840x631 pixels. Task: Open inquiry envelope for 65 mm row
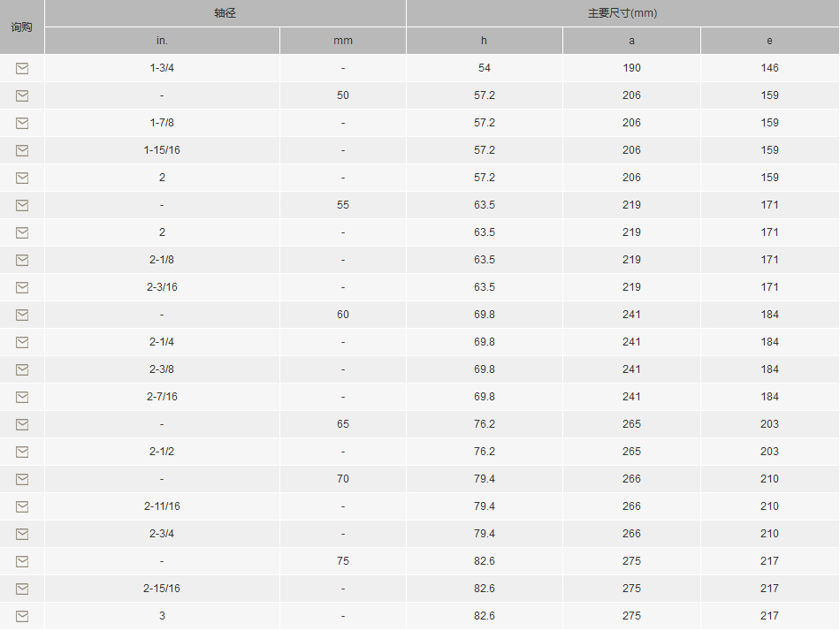tap(22, 424)
